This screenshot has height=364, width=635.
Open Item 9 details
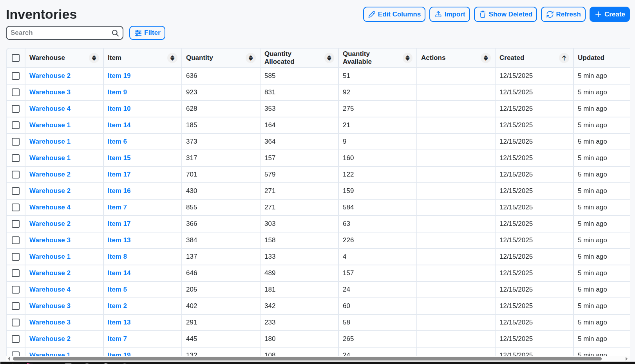tap(117, 92)
